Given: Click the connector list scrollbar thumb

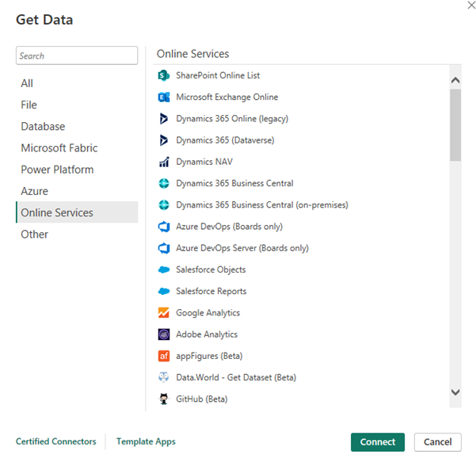Looking at the screenshot, I should click(455, 125).
